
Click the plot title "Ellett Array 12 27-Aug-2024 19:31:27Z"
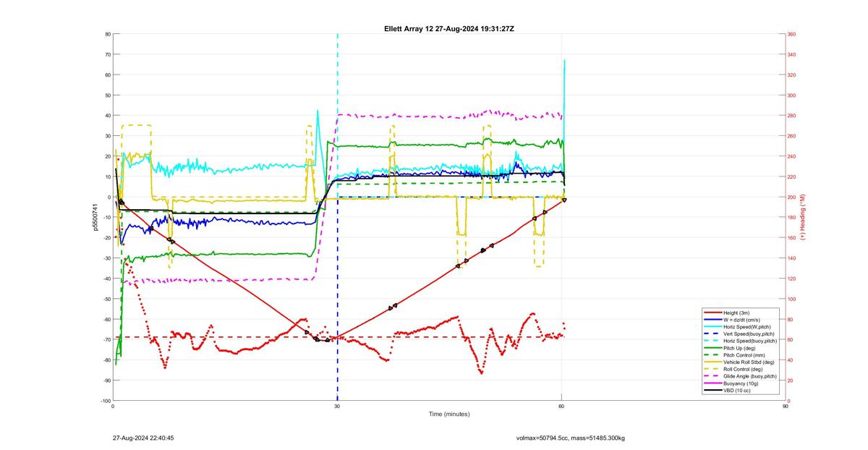(449, 28)
